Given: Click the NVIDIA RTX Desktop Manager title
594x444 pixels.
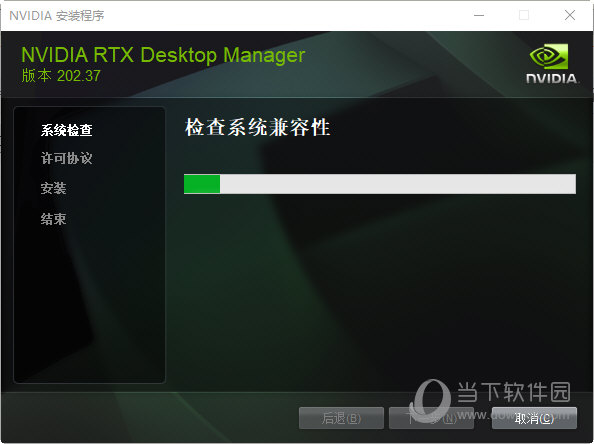Looking at the screenshot, I should point(163,55).
